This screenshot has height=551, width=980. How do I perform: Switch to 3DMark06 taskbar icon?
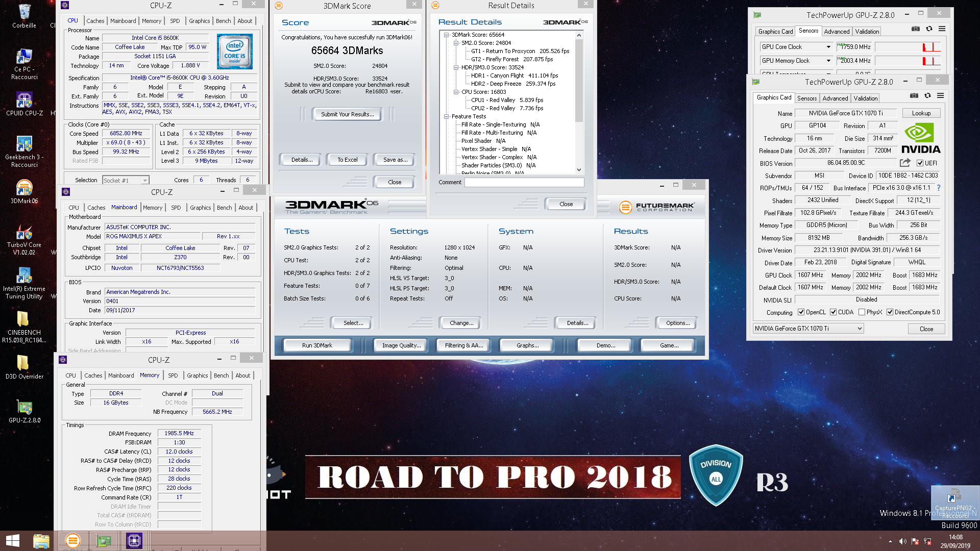(x=72, y=540)
